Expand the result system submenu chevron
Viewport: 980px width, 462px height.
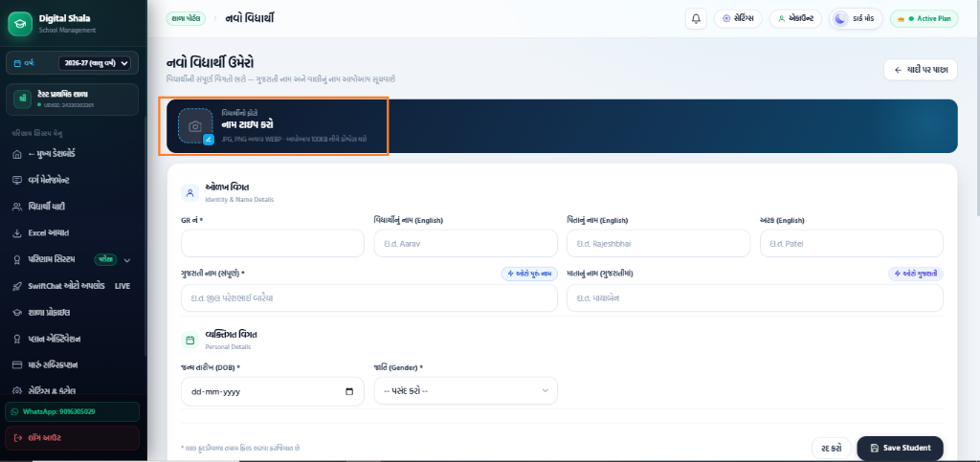[127, 260]
